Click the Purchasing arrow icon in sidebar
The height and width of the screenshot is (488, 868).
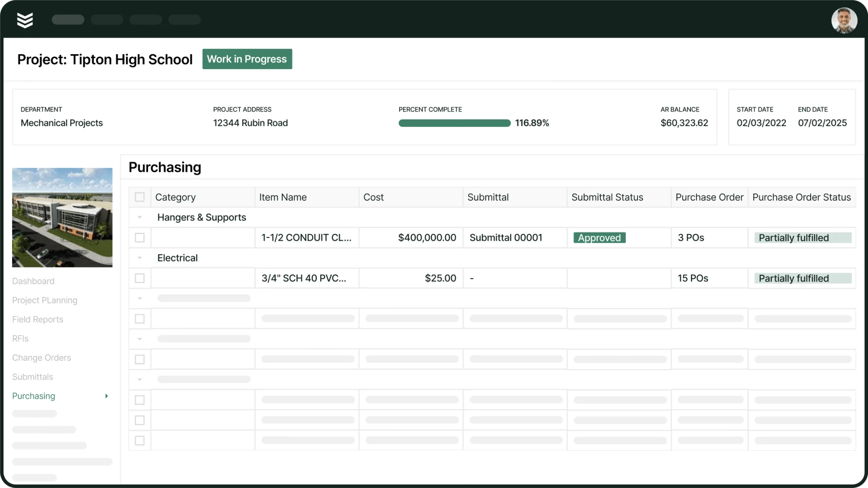[107, 396]
